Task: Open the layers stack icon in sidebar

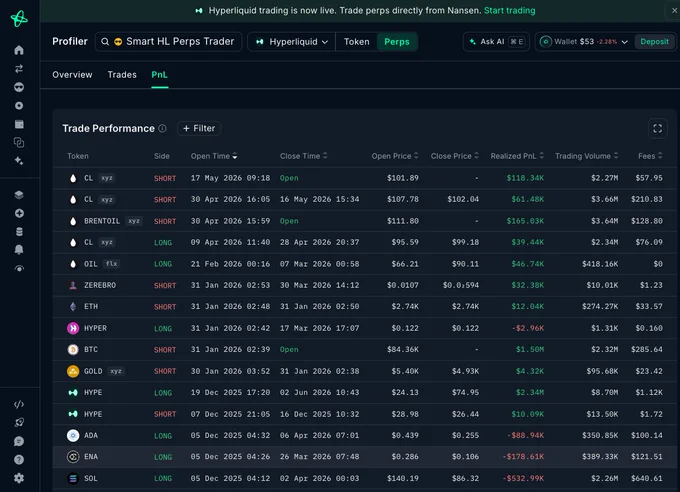Action: [19, 195]
